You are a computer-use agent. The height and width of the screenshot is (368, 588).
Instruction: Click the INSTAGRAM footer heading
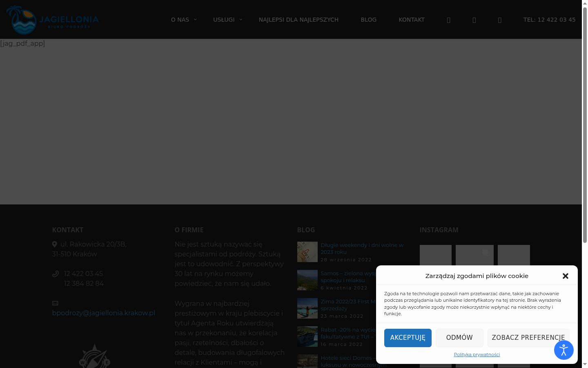pos(439,230)
